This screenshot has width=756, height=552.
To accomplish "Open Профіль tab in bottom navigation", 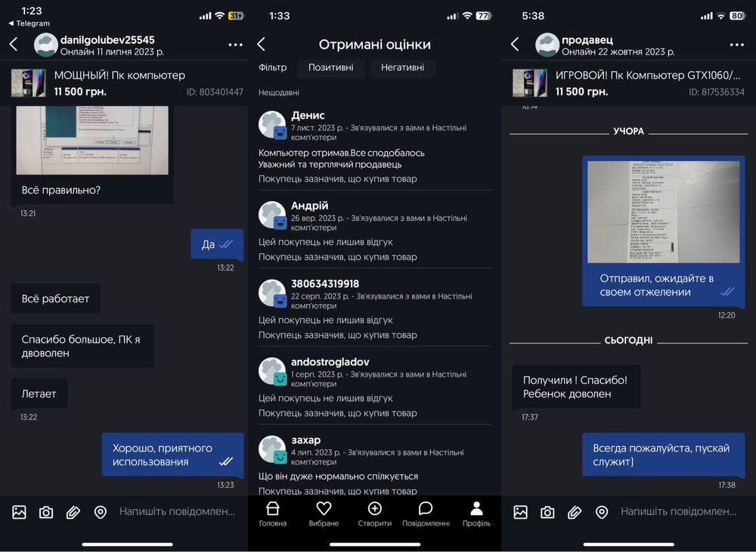I will [x=476, y=513].
